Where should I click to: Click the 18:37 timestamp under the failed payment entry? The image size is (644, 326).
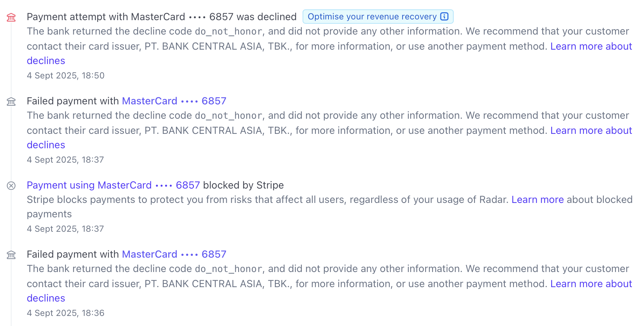pyautogui.click(x=65, y=160)
